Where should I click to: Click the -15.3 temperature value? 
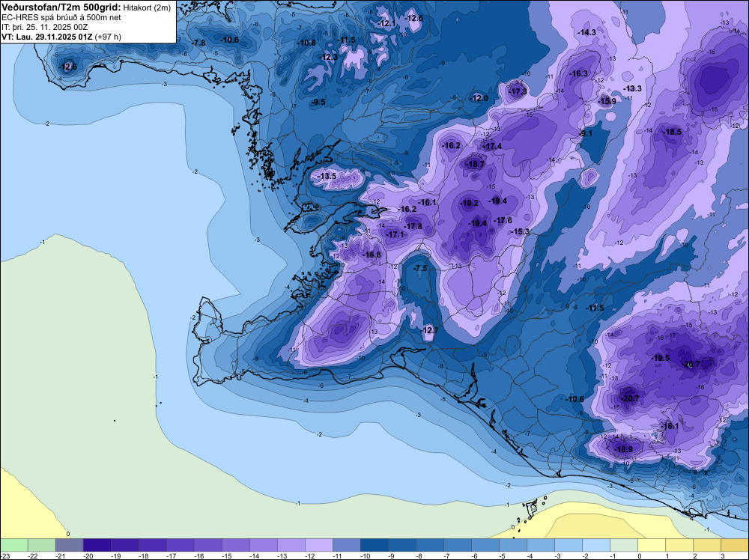[x=520, y=231]
